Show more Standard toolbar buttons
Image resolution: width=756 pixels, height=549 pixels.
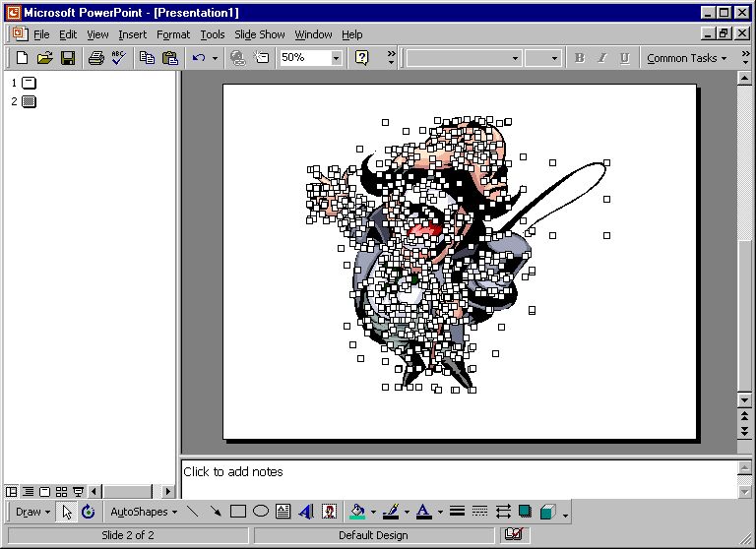pyautogui.click(x=391, y=58)
